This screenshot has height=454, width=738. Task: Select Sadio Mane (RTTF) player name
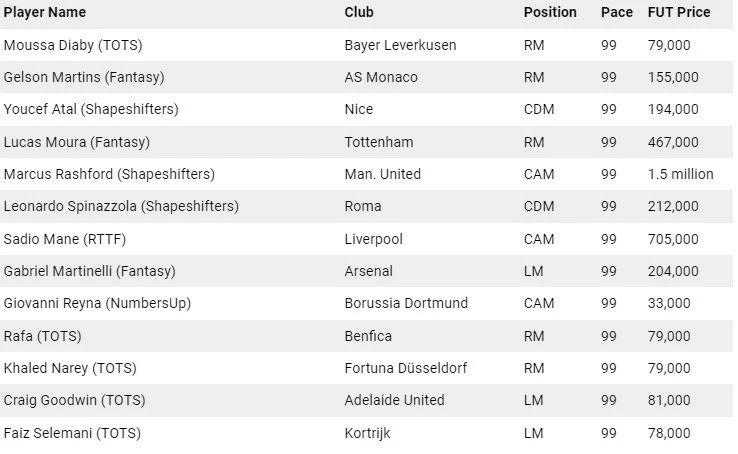65,239
